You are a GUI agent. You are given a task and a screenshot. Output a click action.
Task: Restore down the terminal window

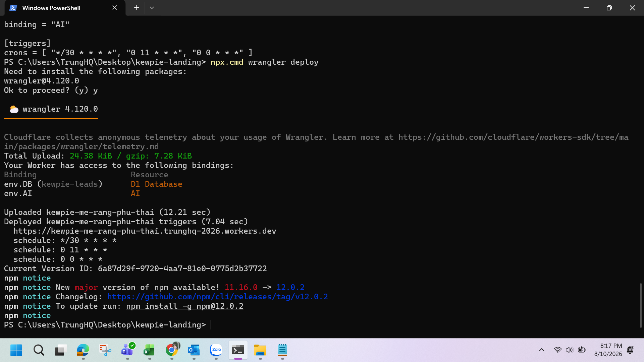tap(609, 8)
